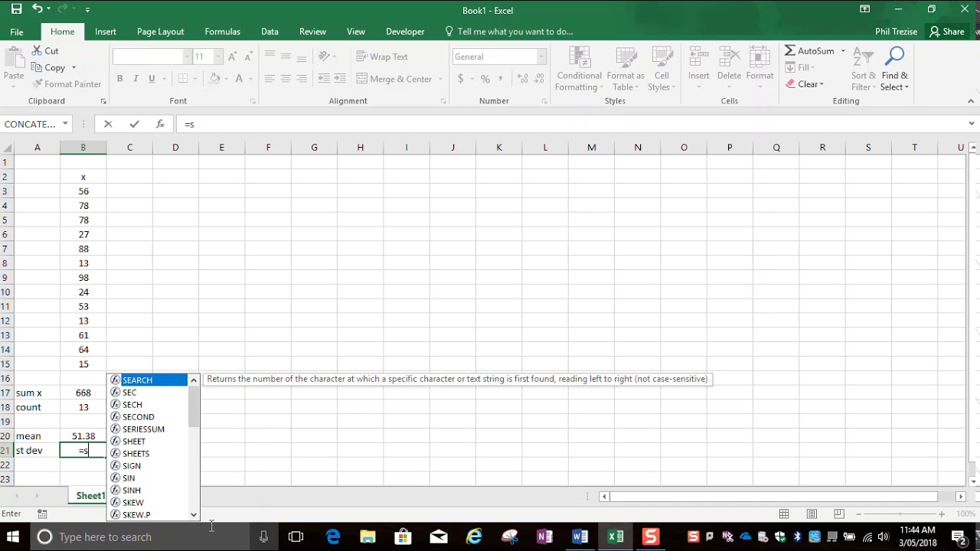Open Cell Styles gallery

coord(661,69)
